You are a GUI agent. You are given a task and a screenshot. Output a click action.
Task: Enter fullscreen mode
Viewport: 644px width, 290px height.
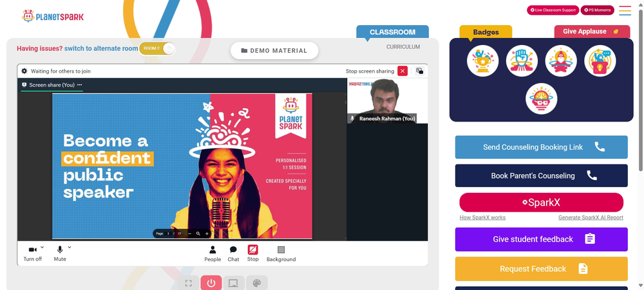coord(189,283)
